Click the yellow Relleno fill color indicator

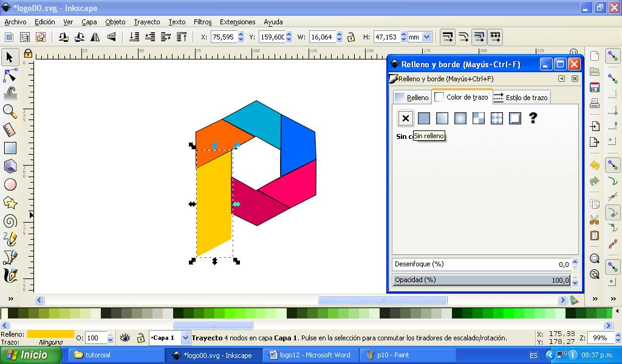(50, 334)
